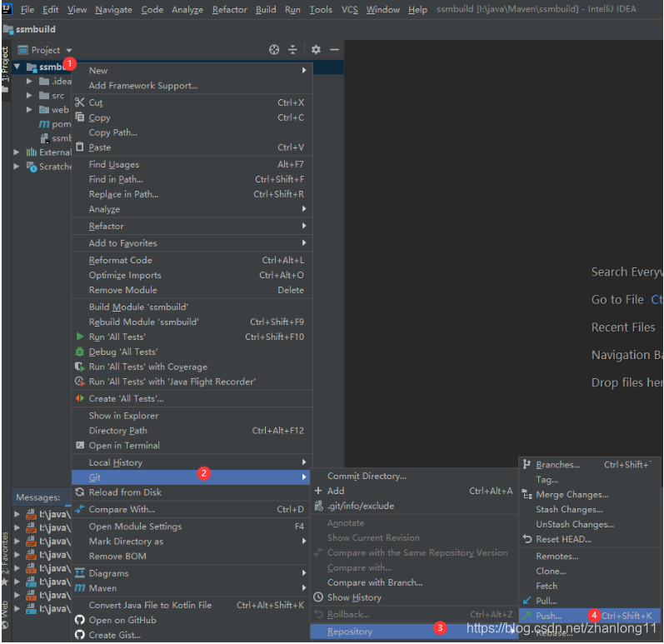This screenshot has width=664, height=644.
Task: Select Git in the context menu
Action: coord(191,477)
